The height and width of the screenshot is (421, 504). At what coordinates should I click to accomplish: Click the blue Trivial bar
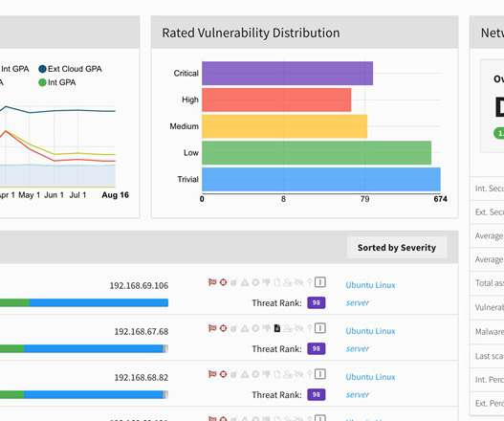(x=321, y=180)
